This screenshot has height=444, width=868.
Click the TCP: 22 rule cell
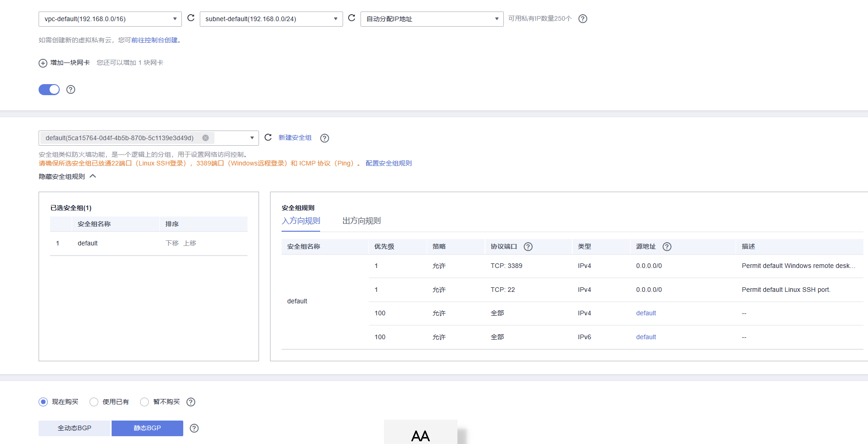(502, 290)
